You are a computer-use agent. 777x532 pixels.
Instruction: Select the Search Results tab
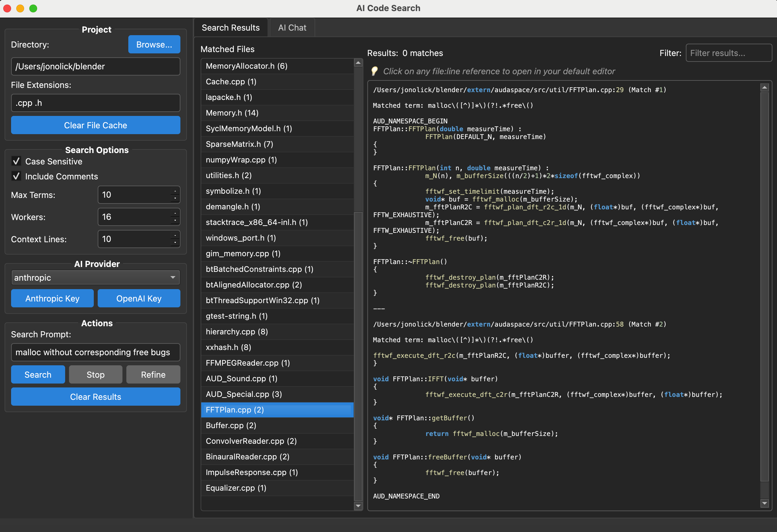(x=230, y=28)
